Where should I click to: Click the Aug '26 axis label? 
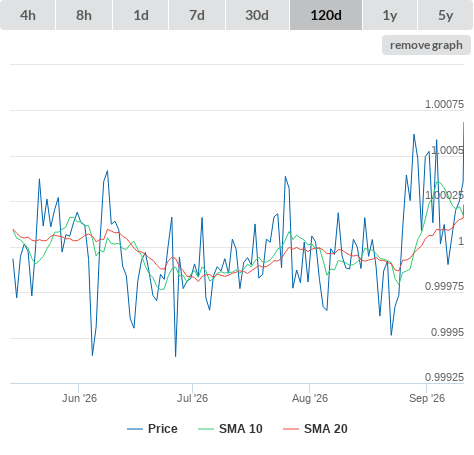(x=310, y=398)
